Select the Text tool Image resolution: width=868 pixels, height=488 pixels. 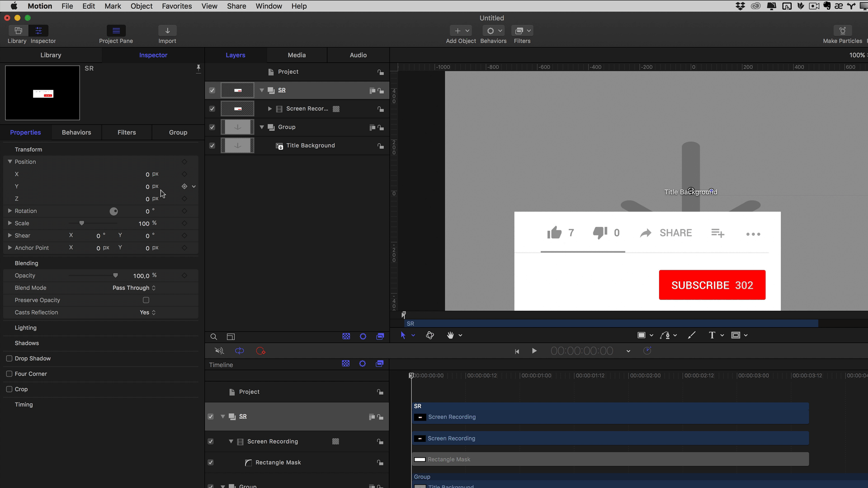[x=712, y=335]
